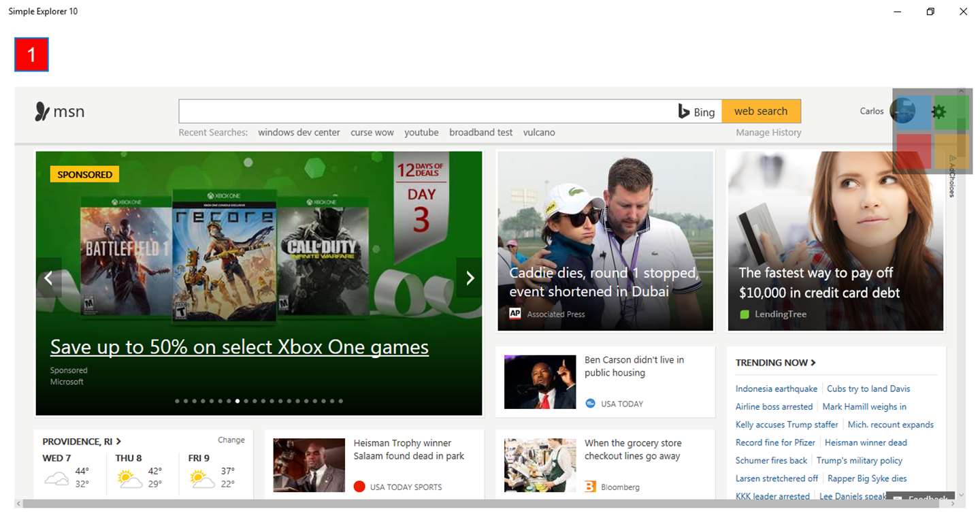Click Change weather location
Viewport: 980px width, 522px height.
(231, 440)
